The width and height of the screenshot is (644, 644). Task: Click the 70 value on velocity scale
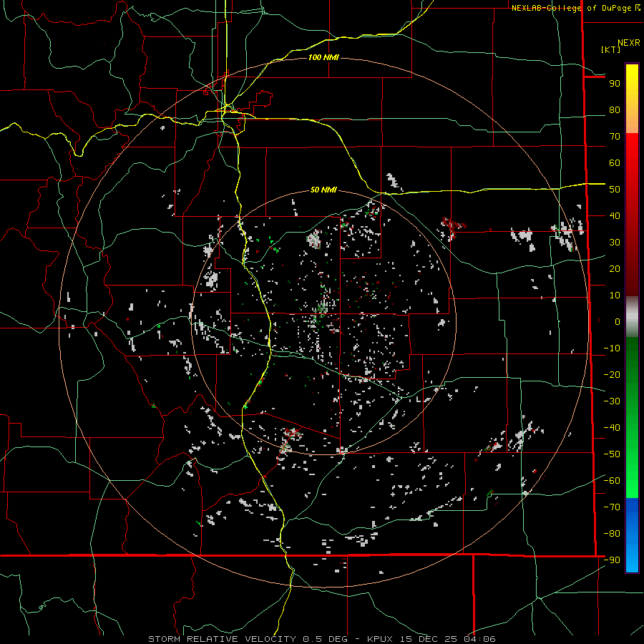[615, 137]
